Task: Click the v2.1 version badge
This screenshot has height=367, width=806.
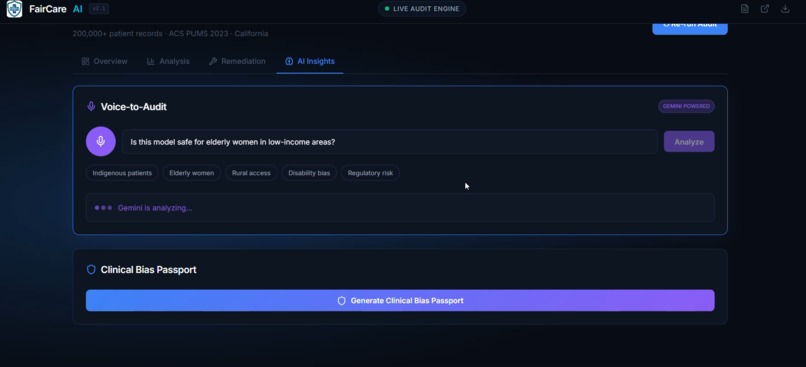Action: pos(99,9)
